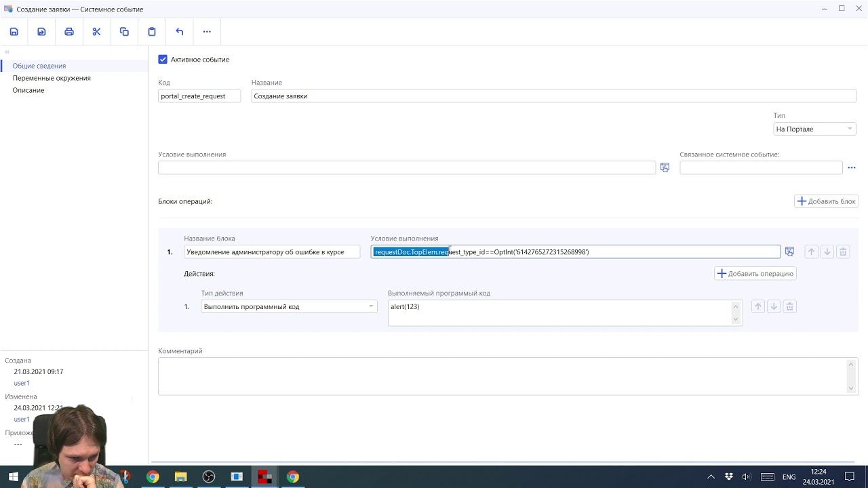868x488 pixels.
Task: Click the creation date 21.03.2021 09:17
Action: [x=39, y=372]
